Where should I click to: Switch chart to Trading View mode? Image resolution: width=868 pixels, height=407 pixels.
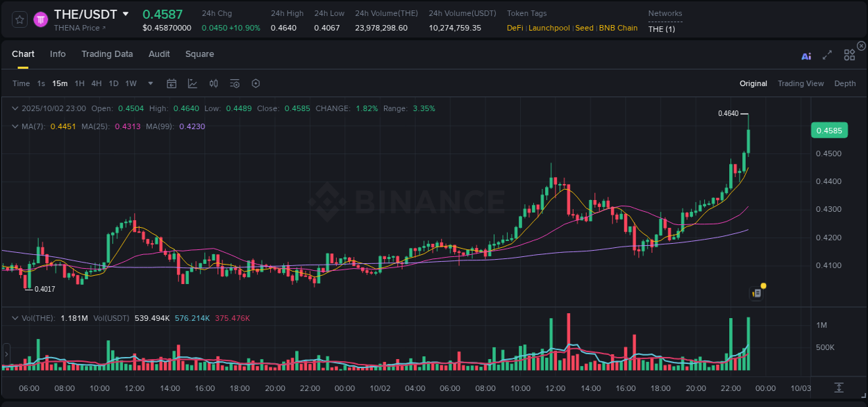801,83
